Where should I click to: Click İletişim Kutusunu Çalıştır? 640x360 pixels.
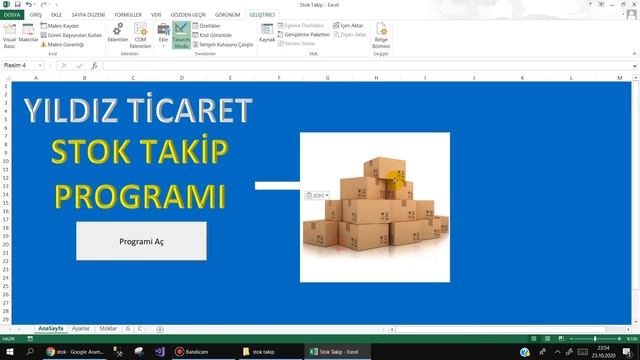(223, 44)
